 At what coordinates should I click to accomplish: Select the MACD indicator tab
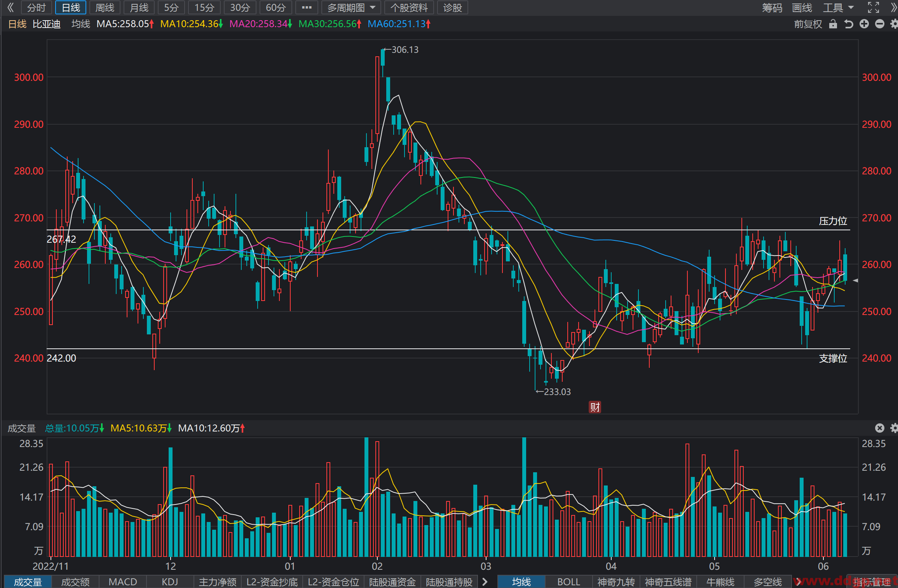click(x=123, y=582)
